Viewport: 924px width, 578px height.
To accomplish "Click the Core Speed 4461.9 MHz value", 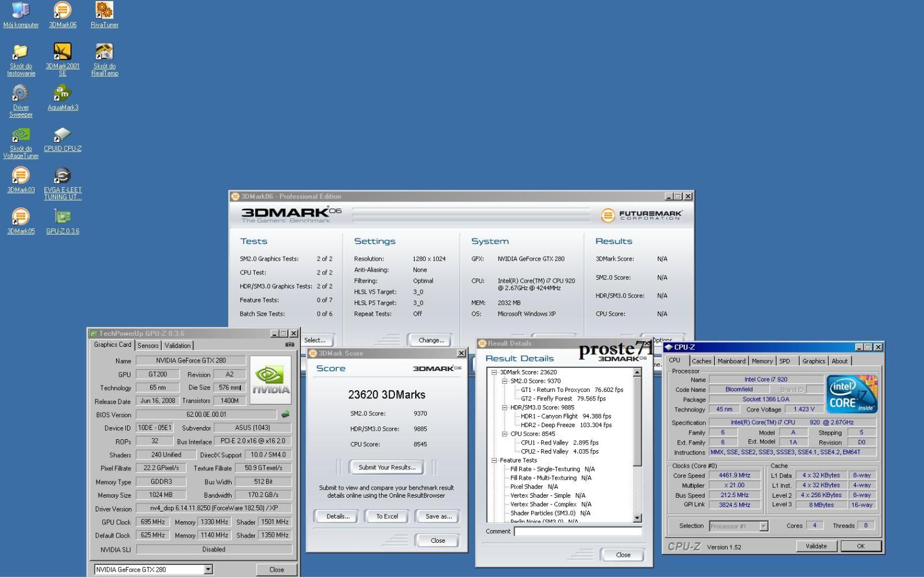I will point(735,475).
